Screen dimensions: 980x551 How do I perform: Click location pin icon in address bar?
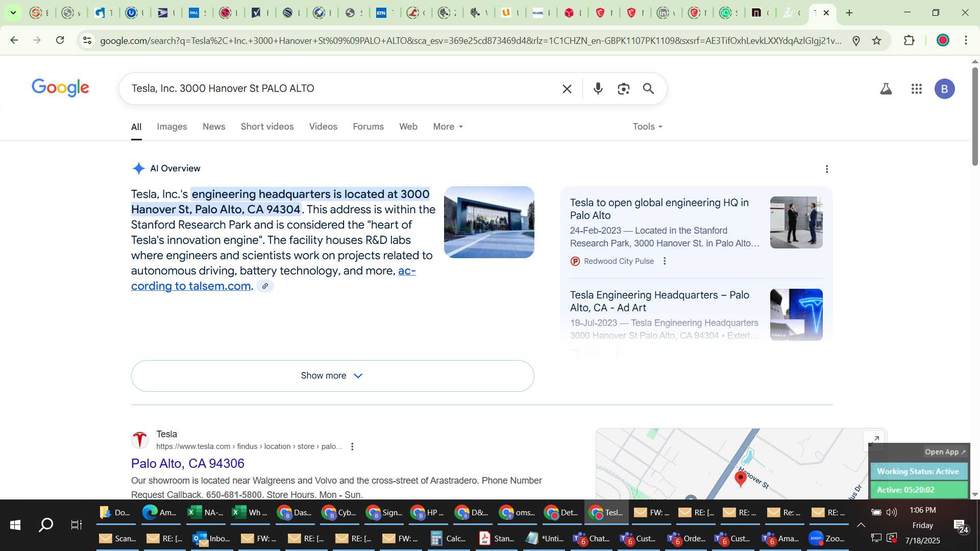[x=856, y=41]
